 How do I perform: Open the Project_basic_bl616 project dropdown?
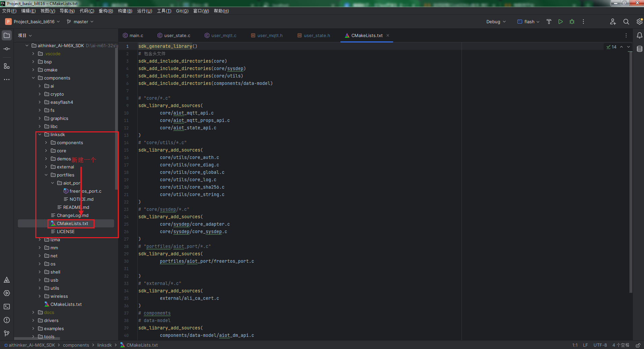pyautogui.click(x=33, y=22)
